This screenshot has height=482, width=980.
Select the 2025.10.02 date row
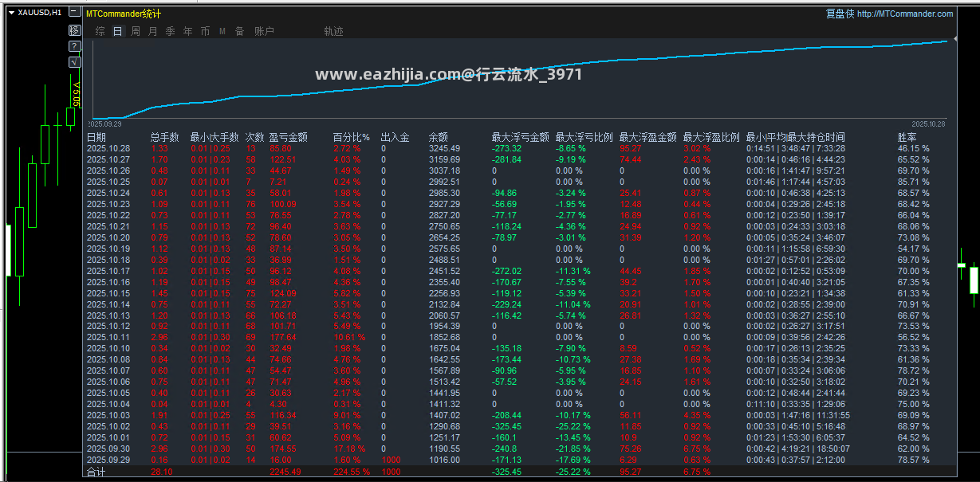click(x=108, y=427)
